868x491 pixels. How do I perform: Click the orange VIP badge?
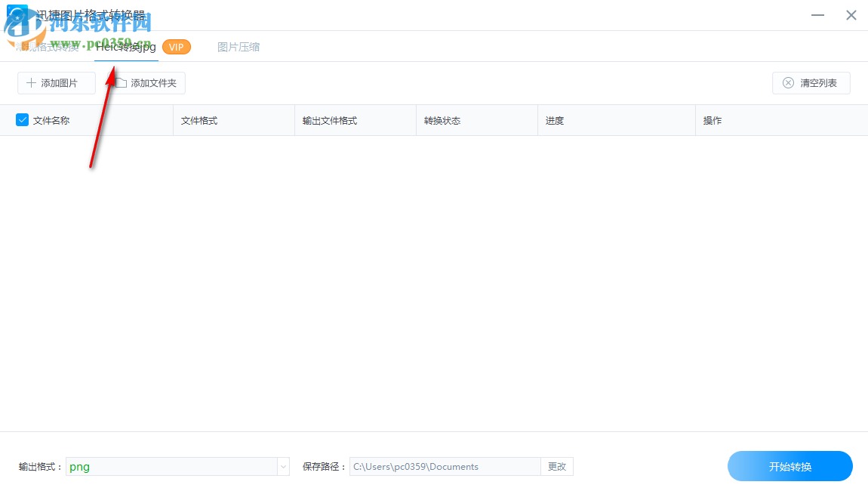[177, 46]
